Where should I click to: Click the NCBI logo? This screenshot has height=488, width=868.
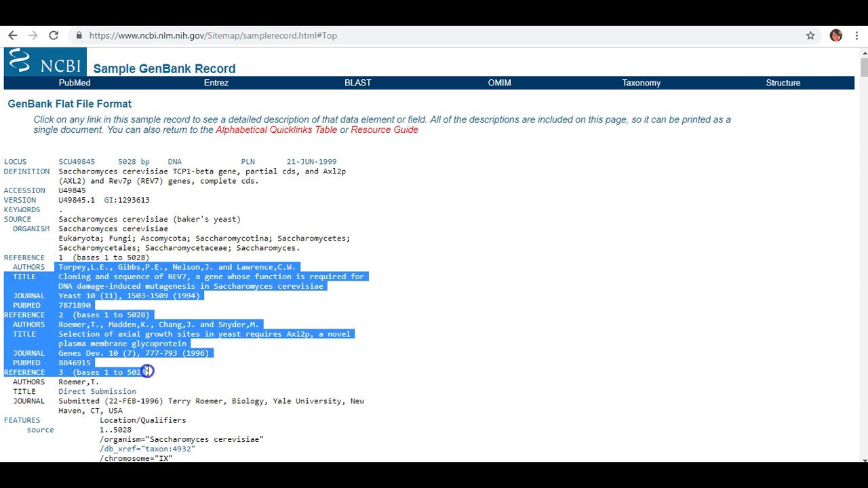click(x=45, y=61)
